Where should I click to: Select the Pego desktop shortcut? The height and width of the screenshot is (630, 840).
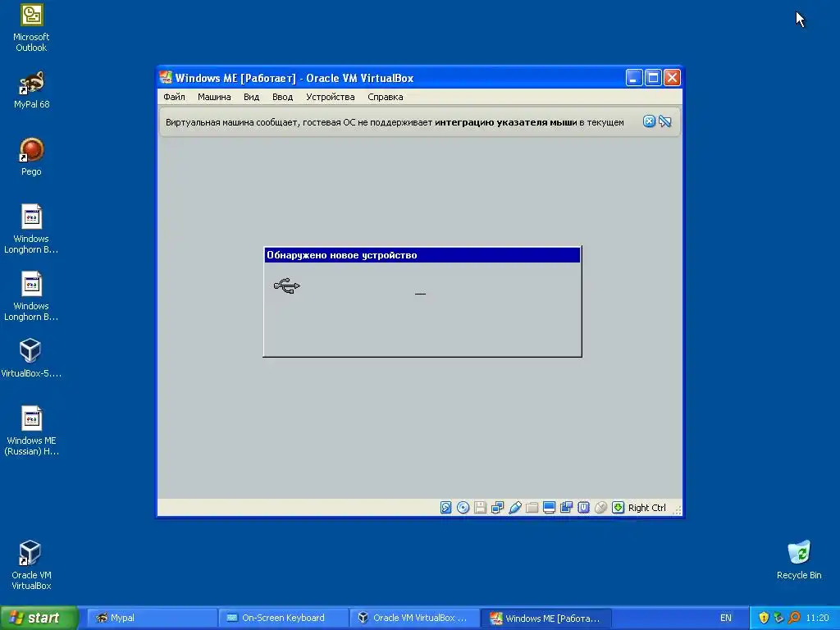(x=31, y=157)
